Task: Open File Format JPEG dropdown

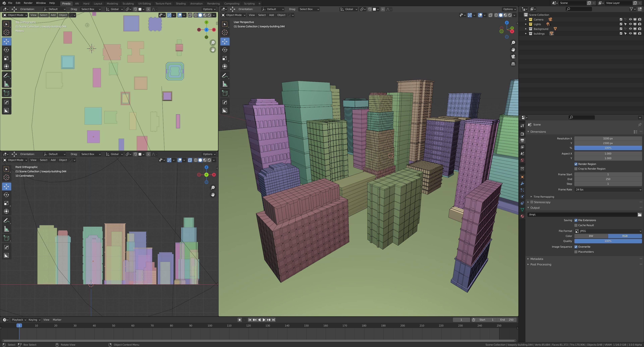Action: [x=608, y=231]
